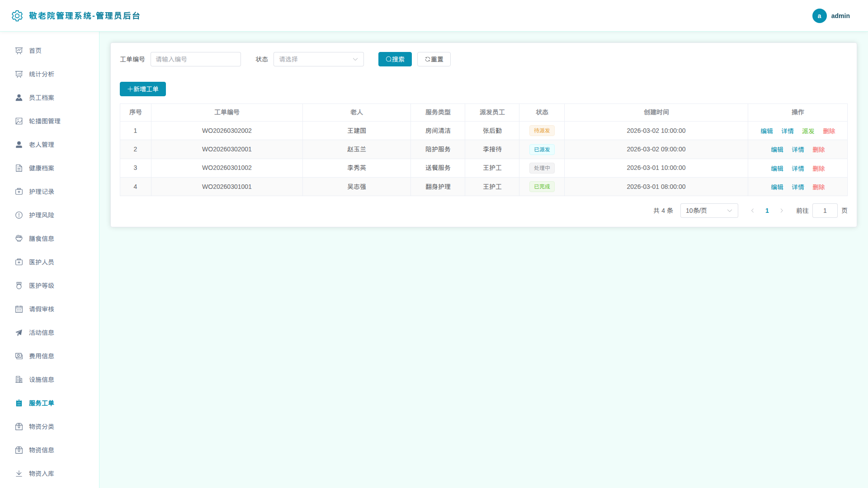Click page number 1 in pagination

tap(767, 211)
